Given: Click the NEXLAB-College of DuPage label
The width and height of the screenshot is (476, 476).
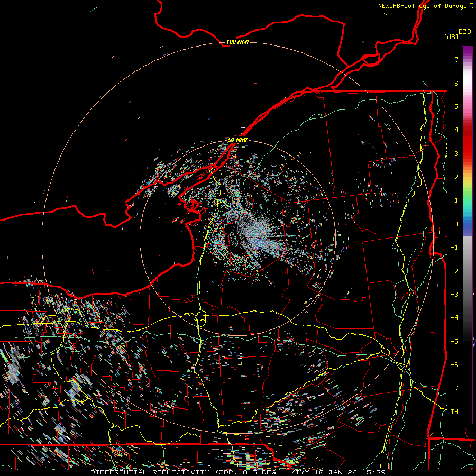Looking at the screenshot, I should (x=425, y=6).
